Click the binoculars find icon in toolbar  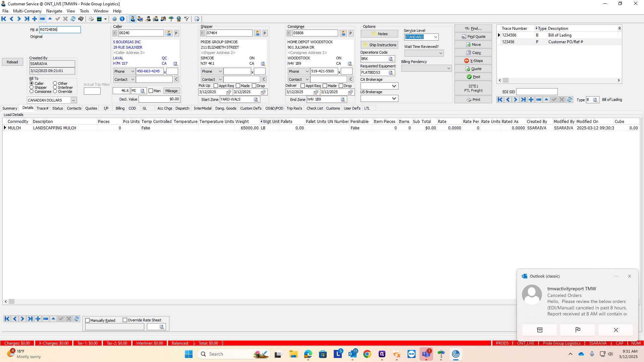tap(81, 19)
